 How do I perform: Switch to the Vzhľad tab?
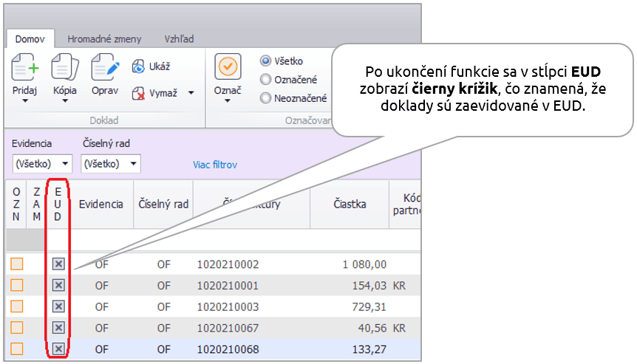pyautogui.click(x=179, y=39)
